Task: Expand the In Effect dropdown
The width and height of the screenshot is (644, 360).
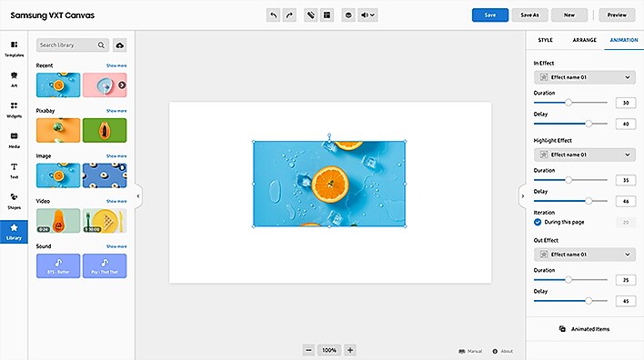Action: [585, 77]
